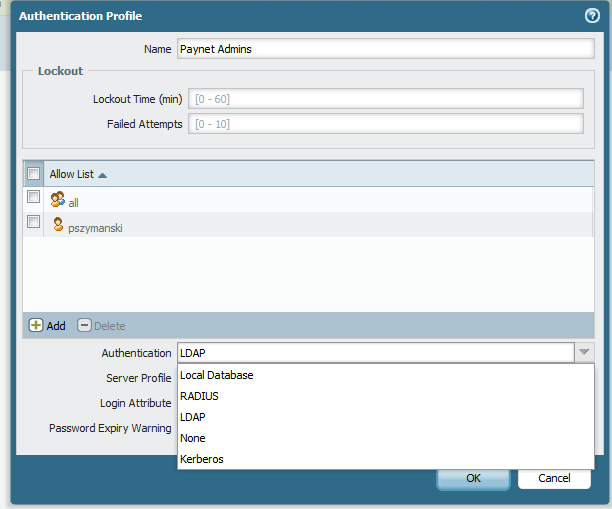The height and width of the screenshot is (509, 612).
Task: Dismiss dialog with Cancel button
Action: [554, 479]
